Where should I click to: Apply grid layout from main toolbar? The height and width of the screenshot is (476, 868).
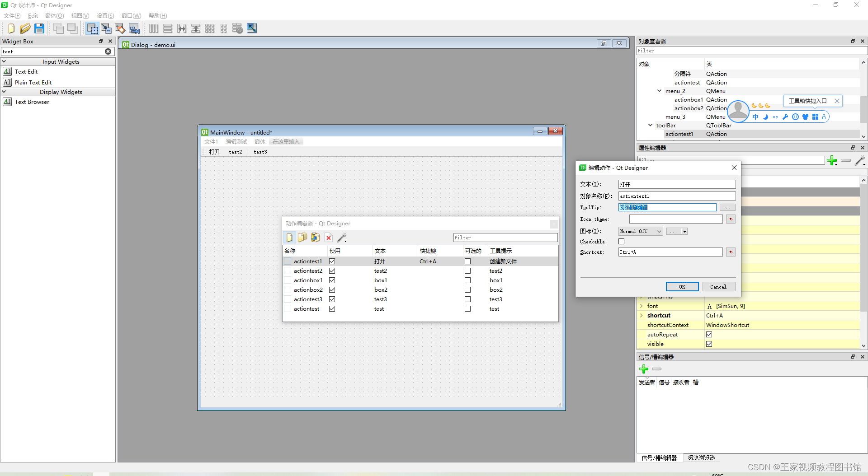(x=210, y=28)
